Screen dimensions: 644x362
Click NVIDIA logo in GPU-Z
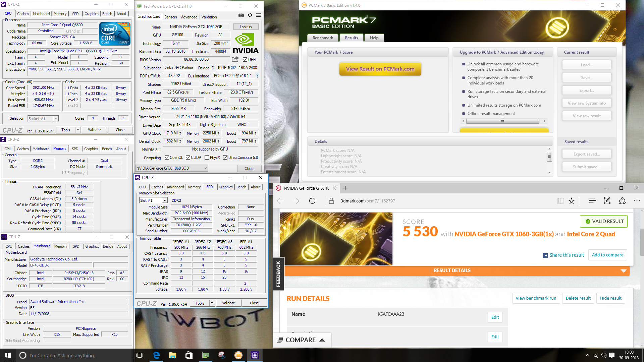pyautogui.click(x=246, y=43)
